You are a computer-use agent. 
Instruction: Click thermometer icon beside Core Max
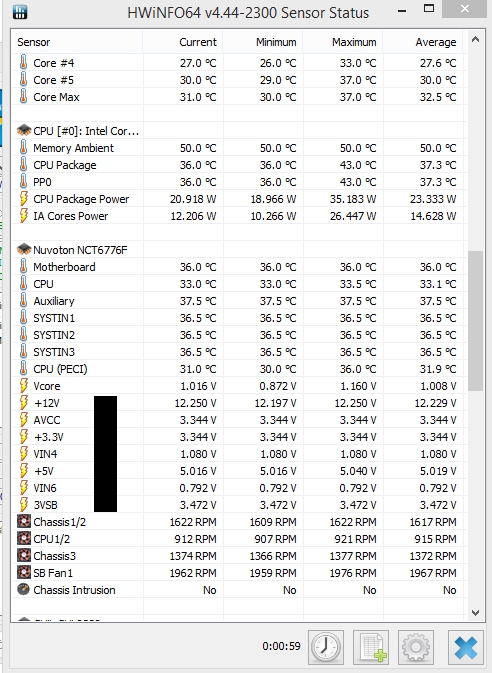coord(24,97)
